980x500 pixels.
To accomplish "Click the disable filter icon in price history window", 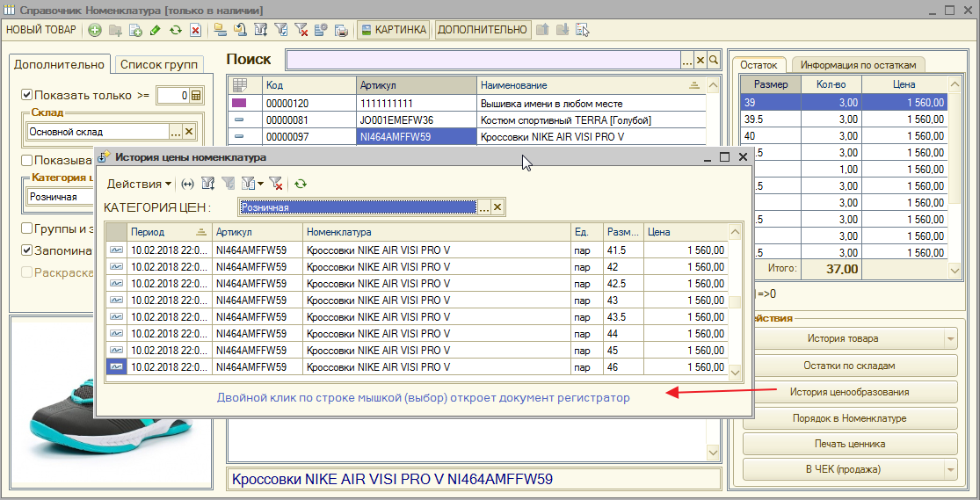I will tap(276, 184).
